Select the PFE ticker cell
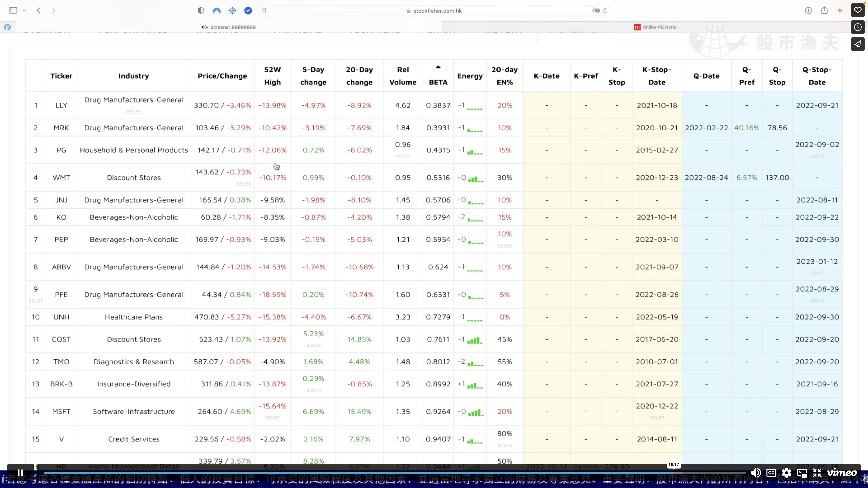 click(61, 295)
